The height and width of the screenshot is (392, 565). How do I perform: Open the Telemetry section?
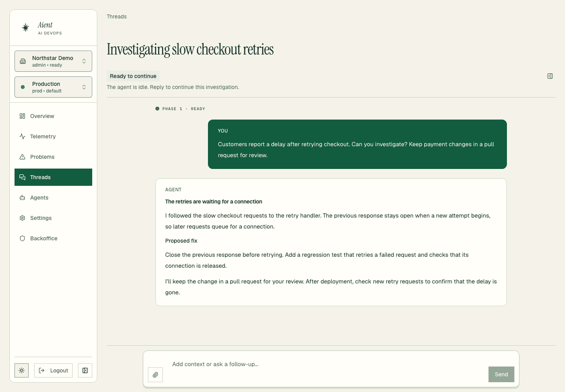(x=53, y=136)
